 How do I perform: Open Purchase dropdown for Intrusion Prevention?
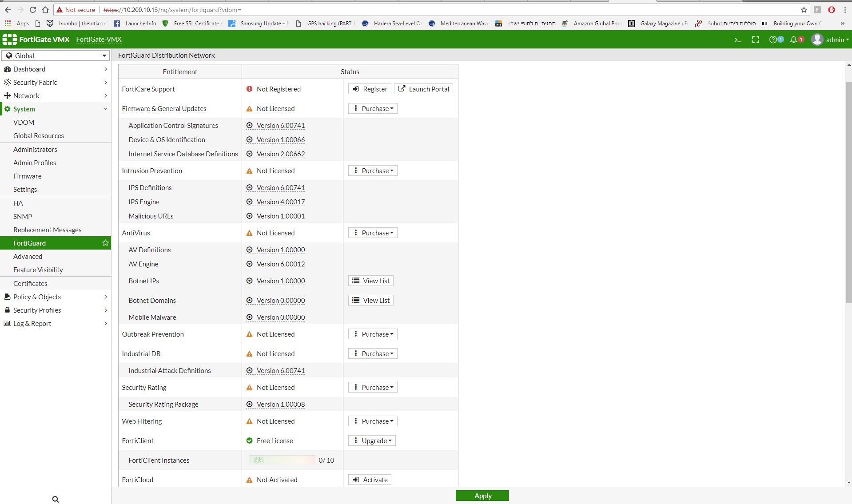373,171
